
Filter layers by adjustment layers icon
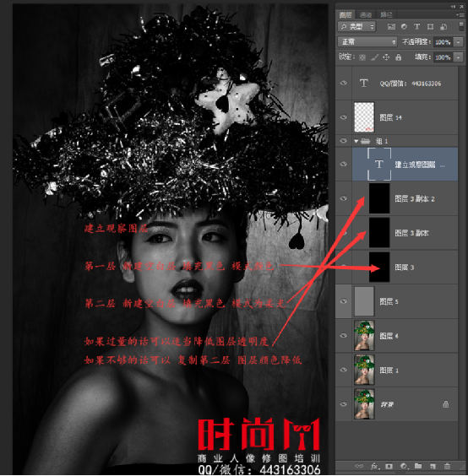404,27
